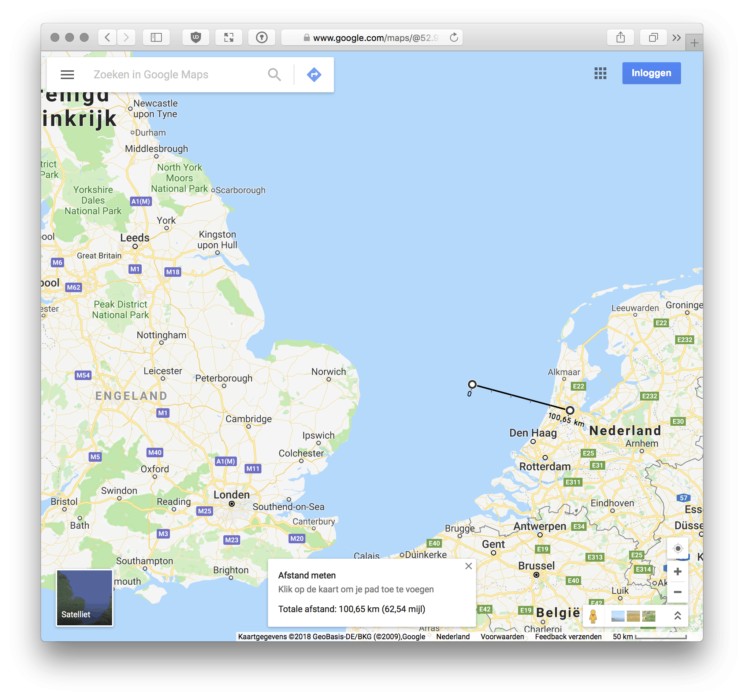Select the Street View pegman icon
This screenshot has width=744, height=700.
[x=593, y=616]
